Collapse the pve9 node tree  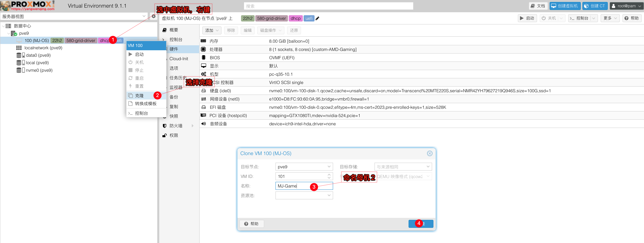9,33
